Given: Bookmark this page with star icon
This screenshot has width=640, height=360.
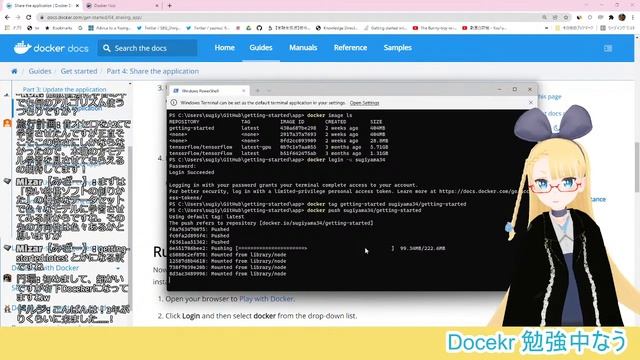Looking at the screenshot, I should pyautogui.click(x=566, y=18).
